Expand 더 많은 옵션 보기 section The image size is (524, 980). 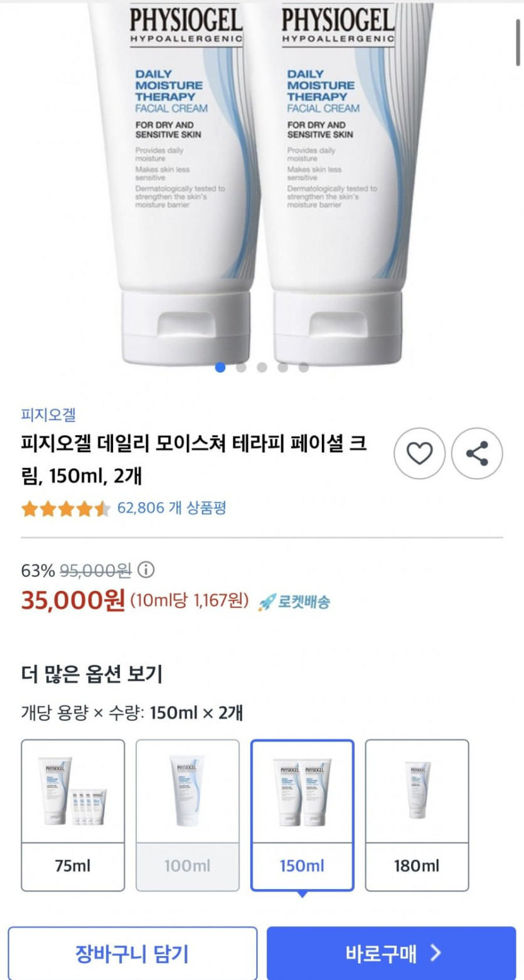tap(92, 674)
